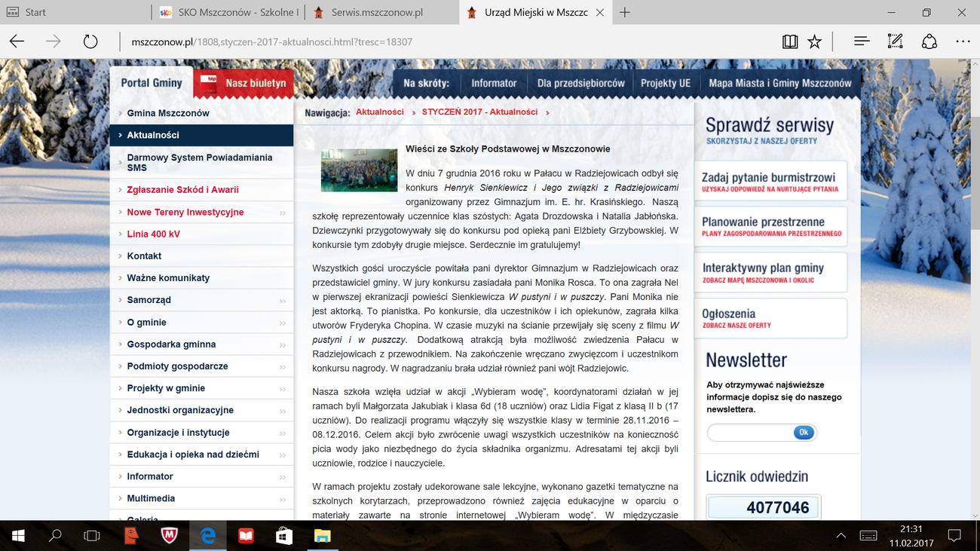Image resolution: width=980 pixels, height=551 pixels.
Task: Switch to the Start tab
Action: (x=75, y=12)
